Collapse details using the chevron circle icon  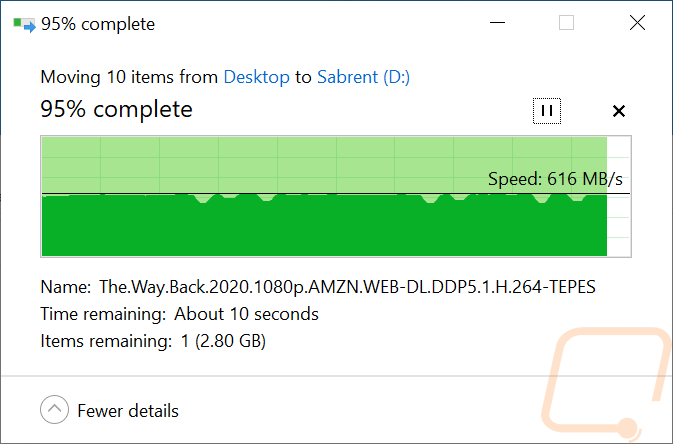[x=55, y=410]
